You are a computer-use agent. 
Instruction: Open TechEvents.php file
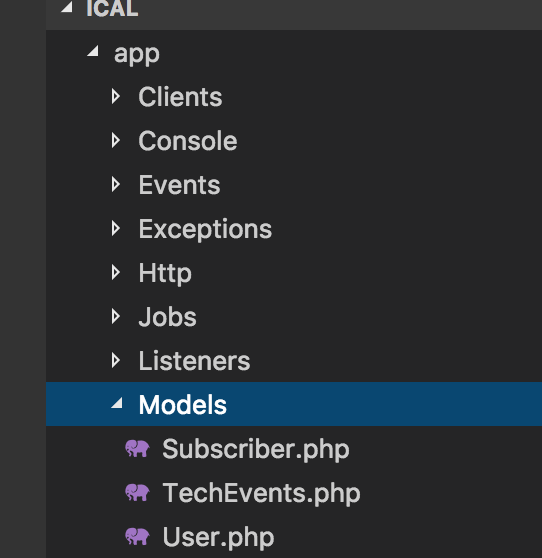click(261, 493)
